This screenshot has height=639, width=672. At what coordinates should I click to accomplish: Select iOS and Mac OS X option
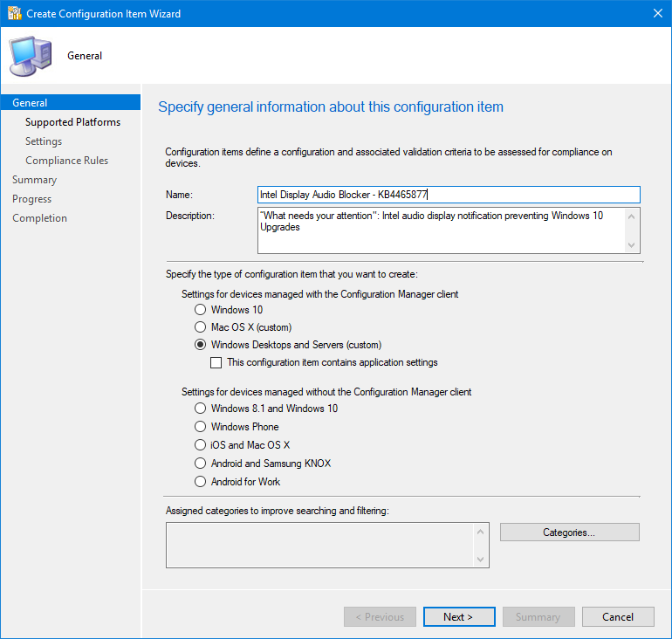201,445
